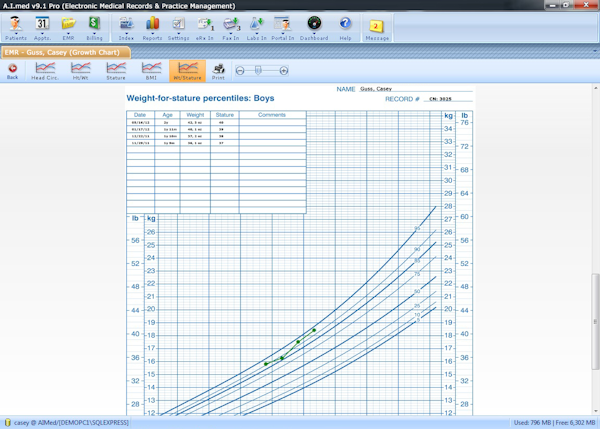Click the patient name 'Guss, Casey'
This screenshot has height=429, width=600.
pos(376,89)
